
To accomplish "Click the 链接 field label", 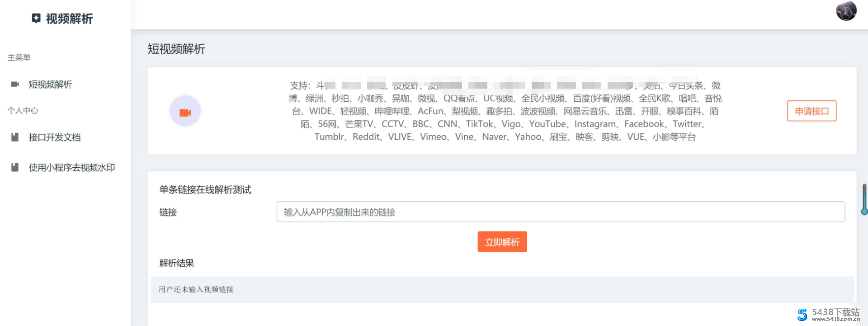I will [x=168, y=212].
